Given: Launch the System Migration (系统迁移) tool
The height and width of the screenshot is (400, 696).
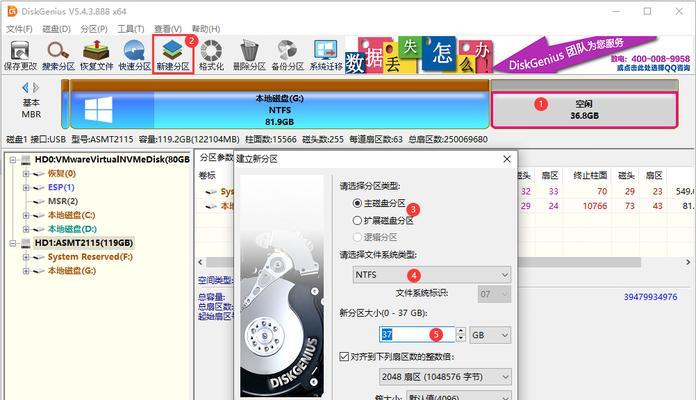Looking at the screenshot, I should pyautogui.click(x=326, y=55).
